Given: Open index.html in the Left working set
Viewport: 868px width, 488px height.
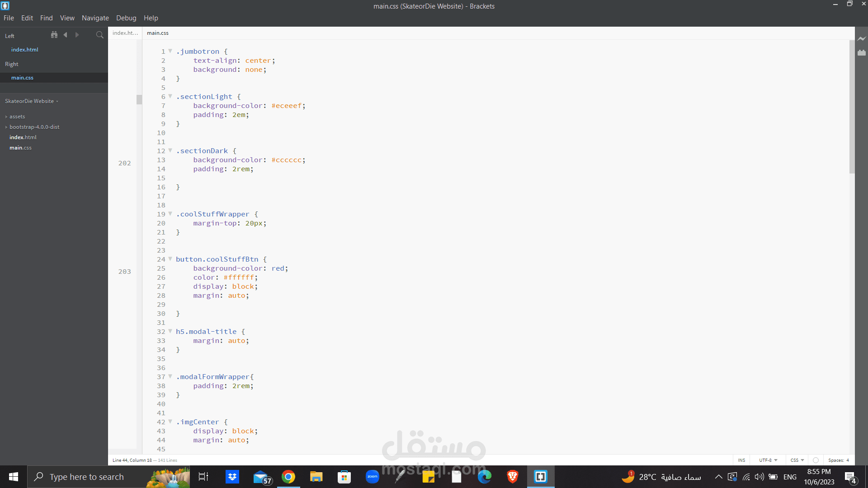Looking at the screenshot, I should [25, 50].
